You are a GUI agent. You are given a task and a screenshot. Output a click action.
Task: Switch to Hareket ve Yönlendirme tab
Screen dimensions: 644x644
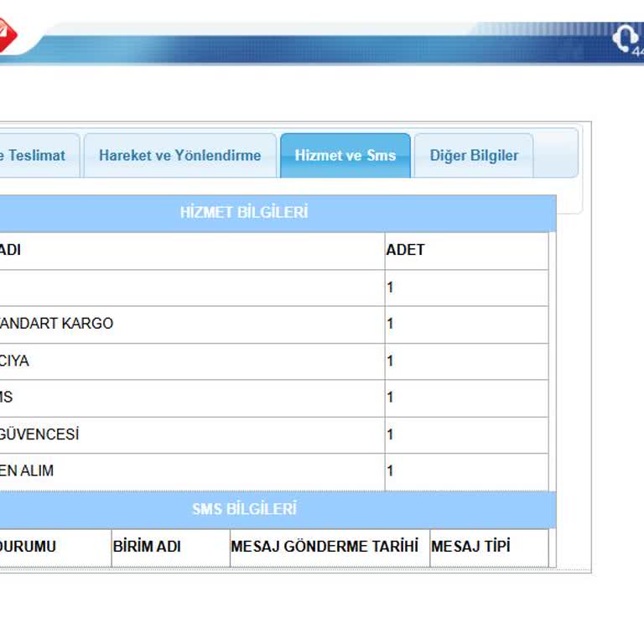click(x=180, y=155)
